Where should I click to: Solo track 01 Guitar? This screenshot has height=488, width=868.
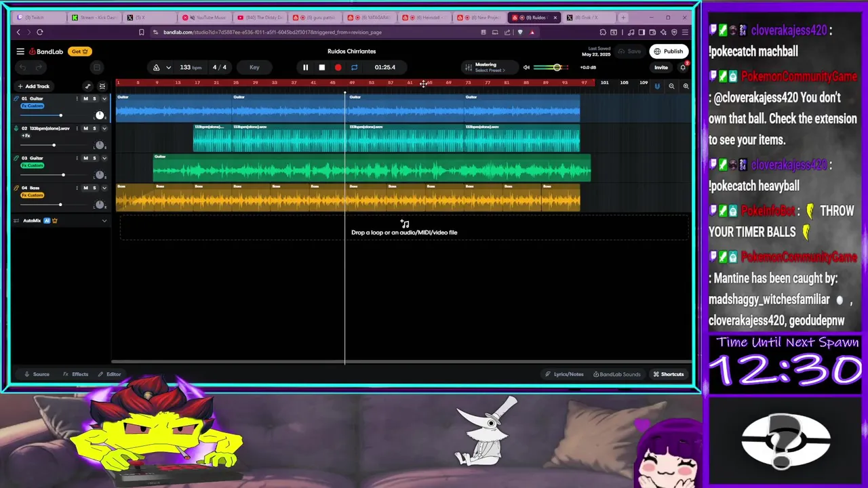pos(94,99)
